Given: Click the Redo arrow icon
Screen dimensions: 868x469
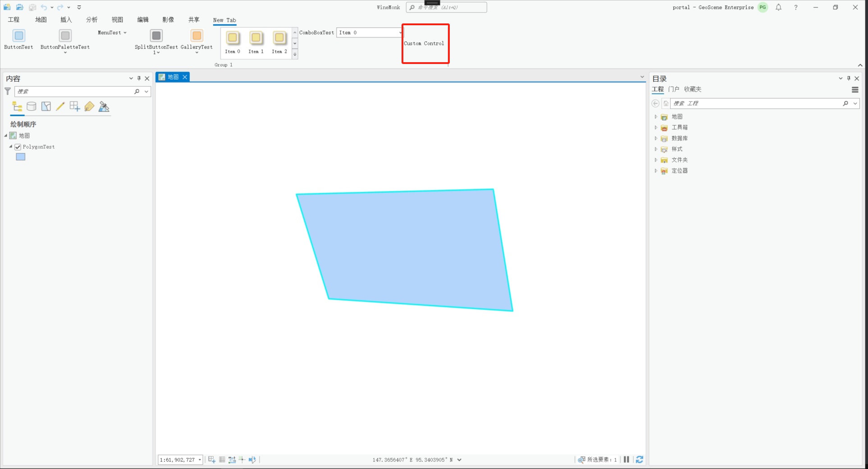Looking at the screenshot, I should [60, 7].
